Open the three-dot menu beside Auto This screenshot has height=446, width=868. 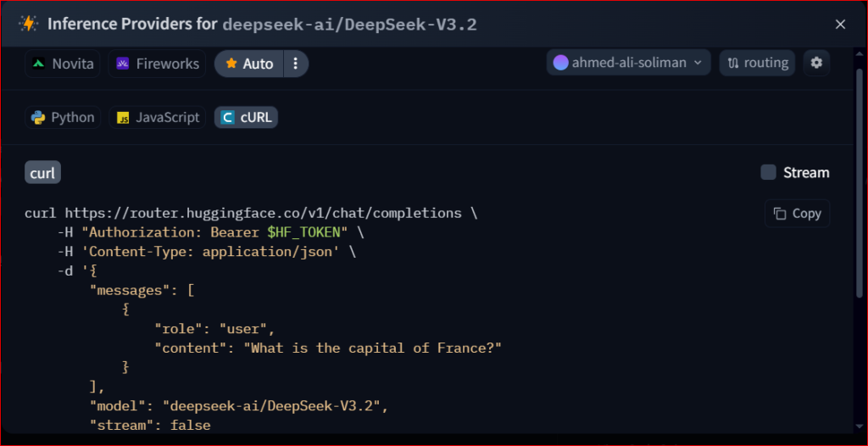coord(295,64)
